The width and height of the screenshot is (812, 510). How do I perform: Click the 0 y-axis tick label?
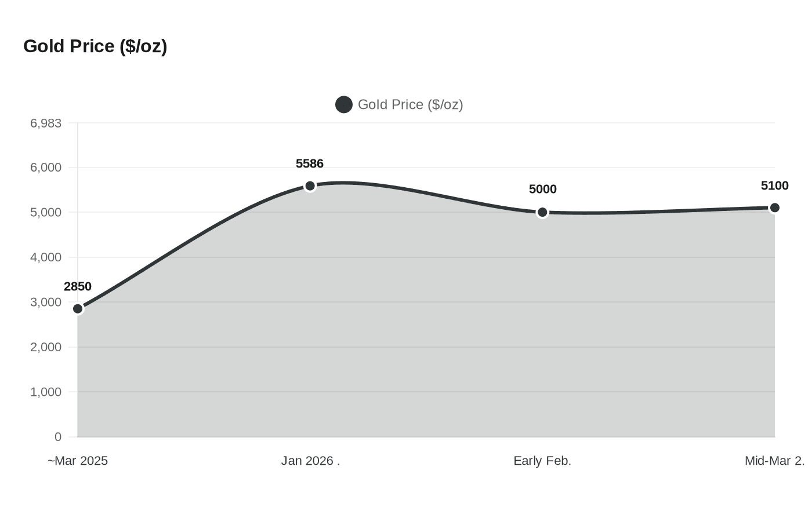58,436
